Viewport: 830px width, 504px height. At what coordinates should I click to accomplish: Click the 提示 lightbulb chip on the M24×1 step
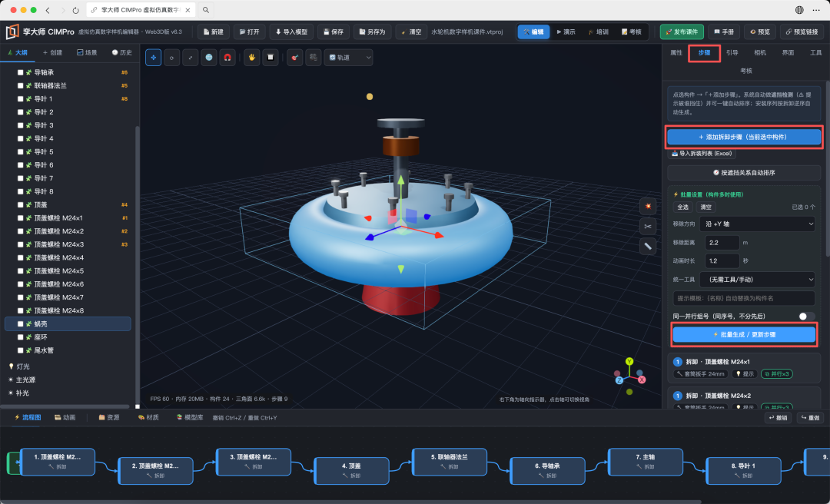click(x=745, y=373)
